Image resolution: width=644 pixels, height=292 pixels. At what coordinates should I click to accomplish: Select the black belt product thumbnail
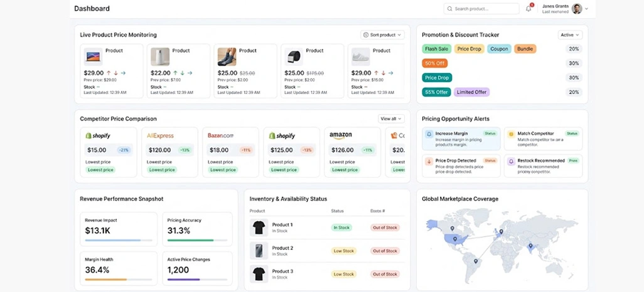pyautogui.click(x=294, y=56)
